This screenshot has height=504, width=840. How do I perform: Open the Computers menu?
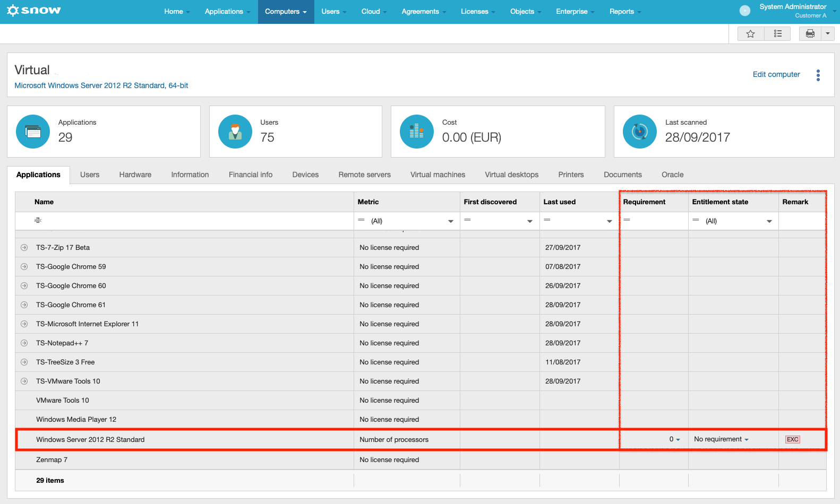click(x=286, y=12)
